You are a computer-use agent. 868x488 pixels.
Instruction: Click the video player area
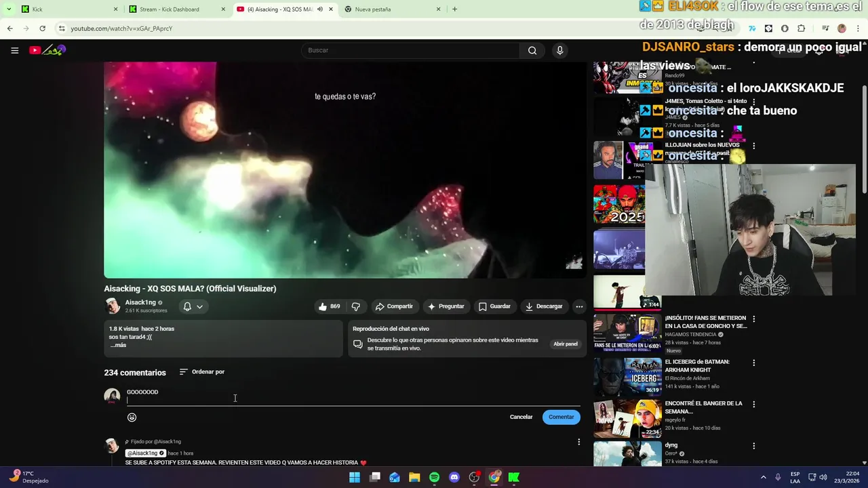[x=345, y=169]
